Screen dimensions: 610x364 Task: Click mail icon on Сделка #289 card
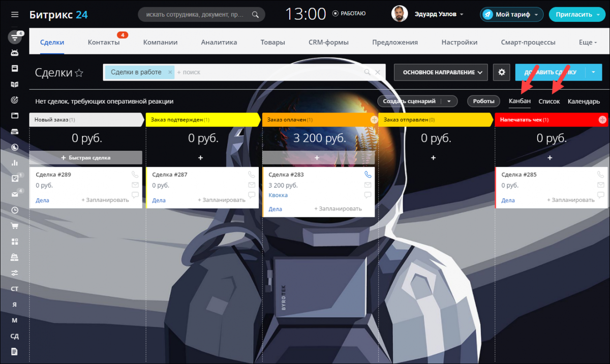(x=135, y=185)
